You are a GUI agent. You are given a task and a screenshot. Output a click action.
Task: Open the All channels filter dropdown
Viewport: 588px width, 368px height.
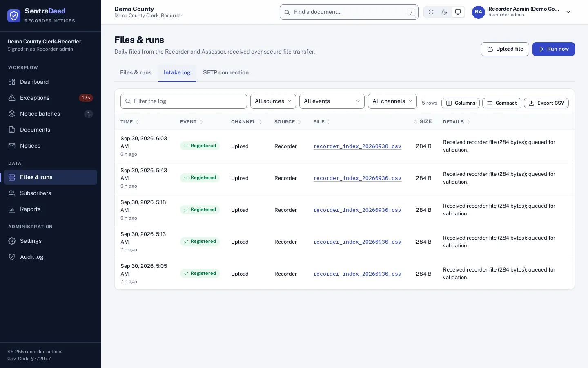click(x=392, y=101)
